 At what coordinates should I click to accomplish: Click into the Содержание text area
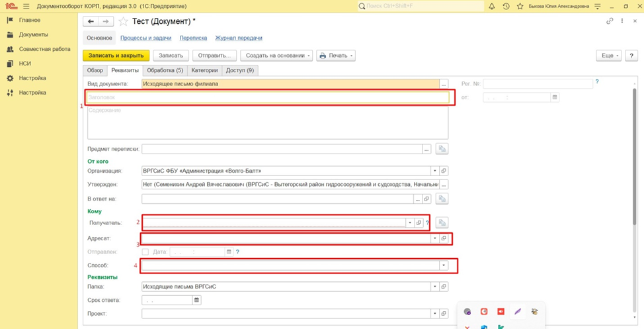tap(268, 123)
